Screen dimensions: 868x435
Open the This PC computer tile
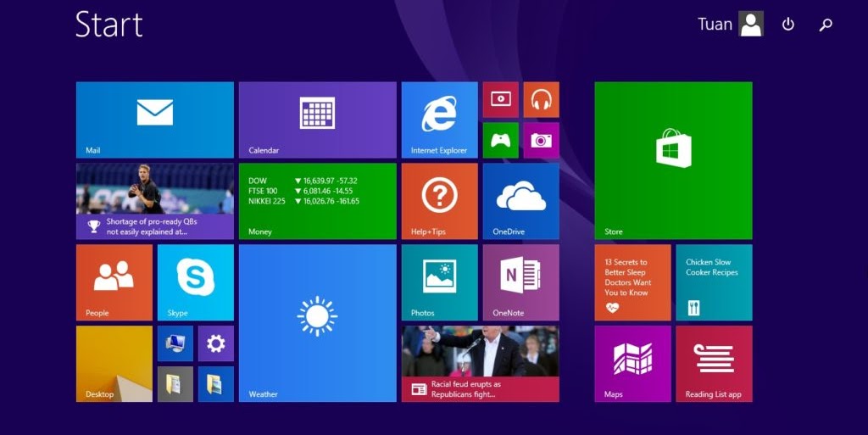tap(175, 343)
